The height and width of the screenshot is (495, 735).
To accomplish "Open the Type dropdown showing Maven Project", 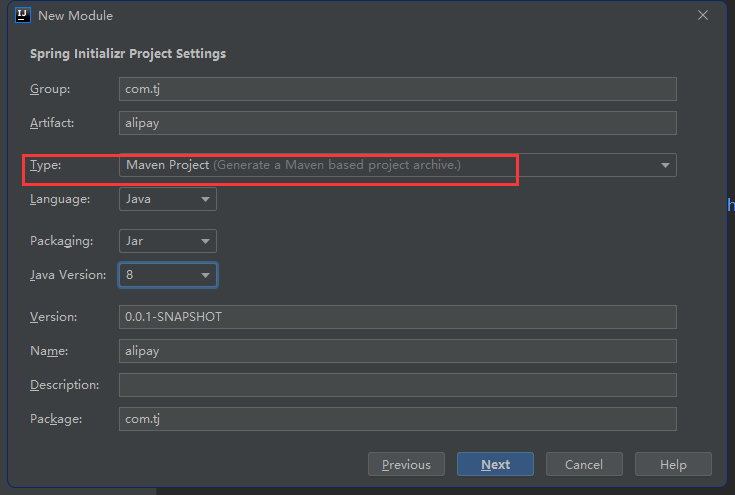I will point(397,165).
